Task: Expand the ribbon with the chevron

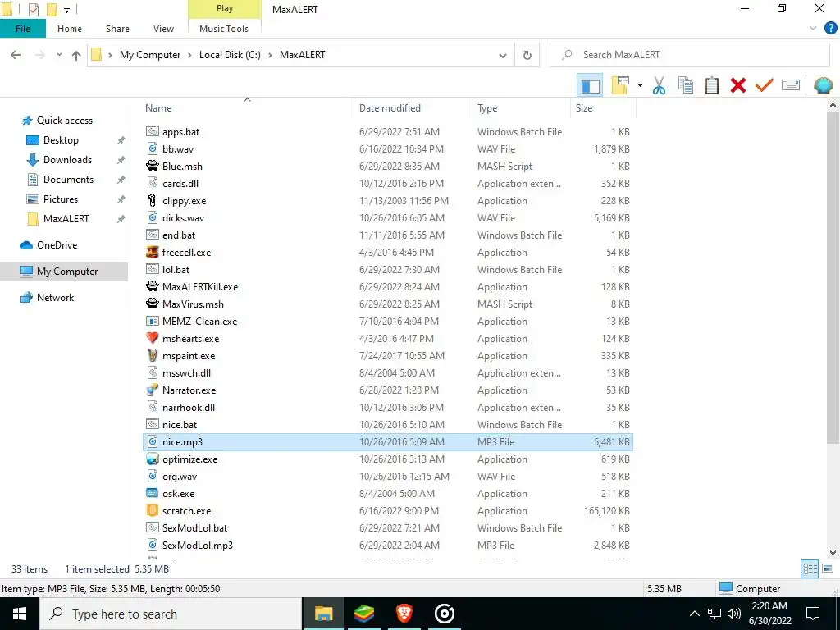Action: point(813,29)
